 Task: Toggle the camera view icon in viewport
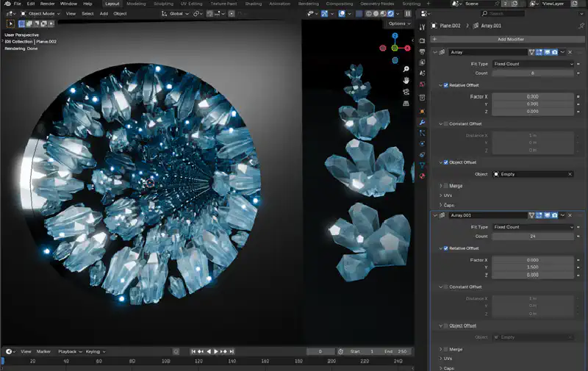[x=406, y=91]
